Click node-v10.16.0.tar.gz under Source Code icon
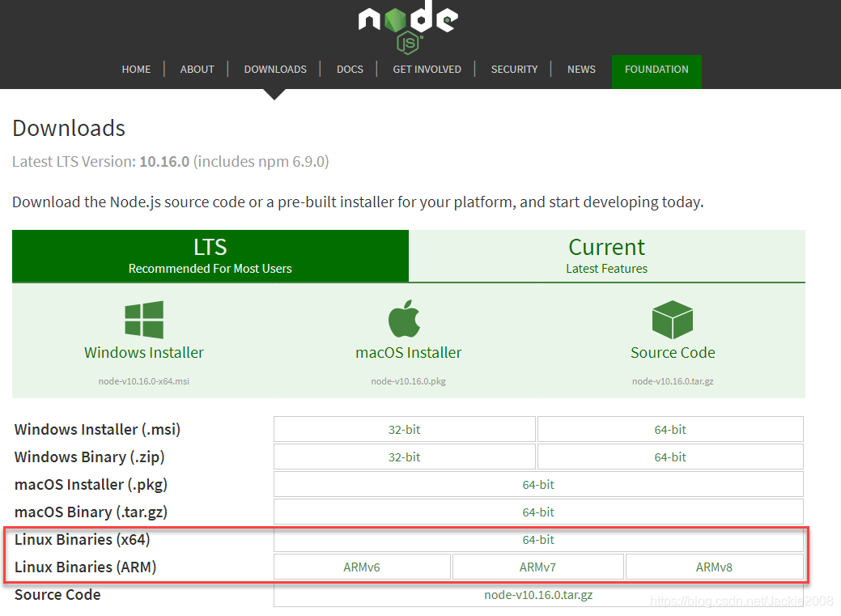 [673, 381]
